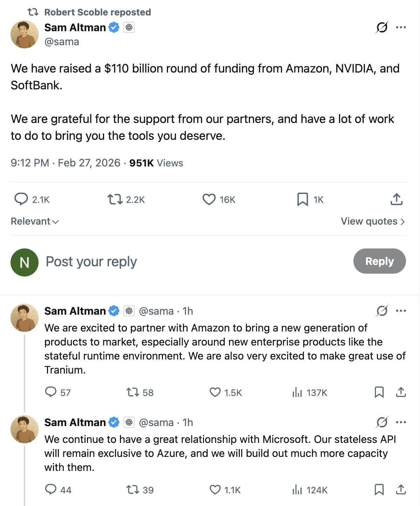Viewport: 420px width, 506px height.
Task: Open View quotes link
Action: [x=373, y=221]
